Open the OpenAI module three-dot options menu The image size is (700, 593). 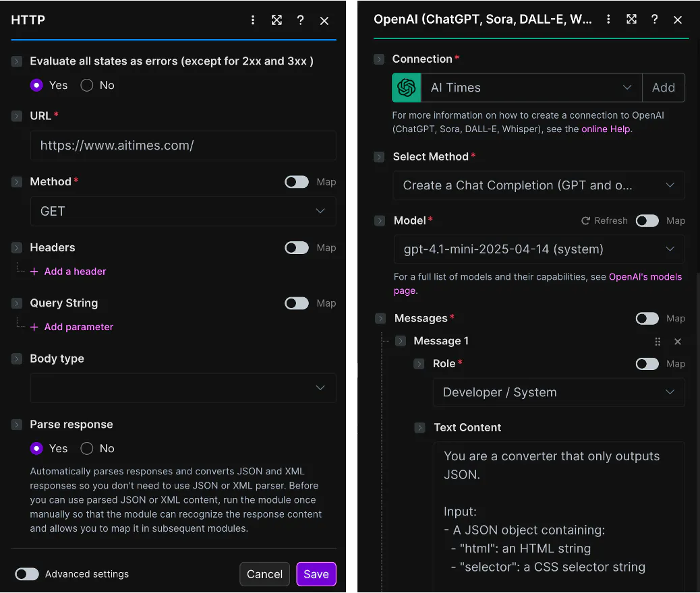[x=608, y=20]
